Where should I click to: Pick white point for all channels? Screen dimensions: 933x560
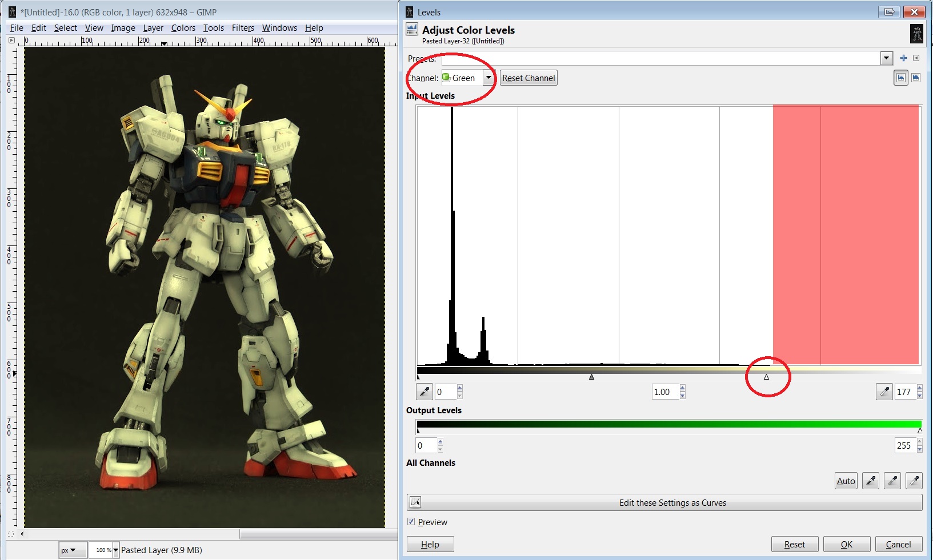(x=914, y=481)
